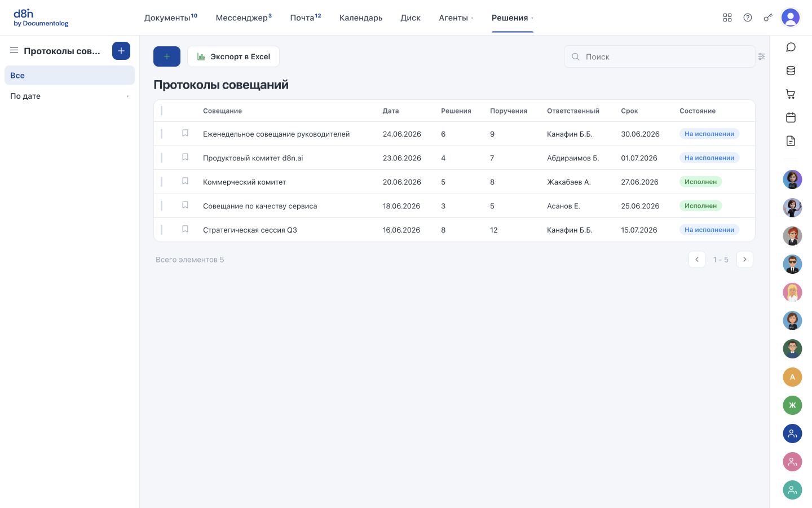The height and width of the screenshot is (508, 812).
Task: Open Мессенджер tab
Action: (244, 17)
